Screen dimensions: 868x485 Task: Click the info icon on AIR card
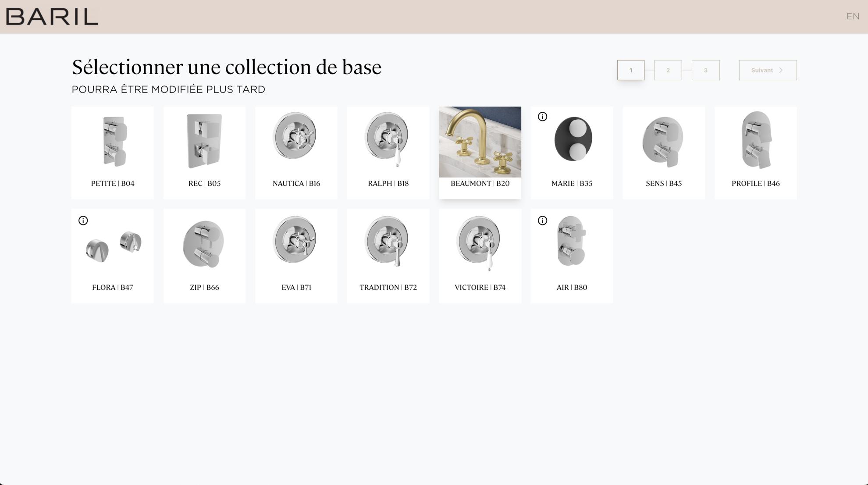pyautogui.click(x=542, y=221)
